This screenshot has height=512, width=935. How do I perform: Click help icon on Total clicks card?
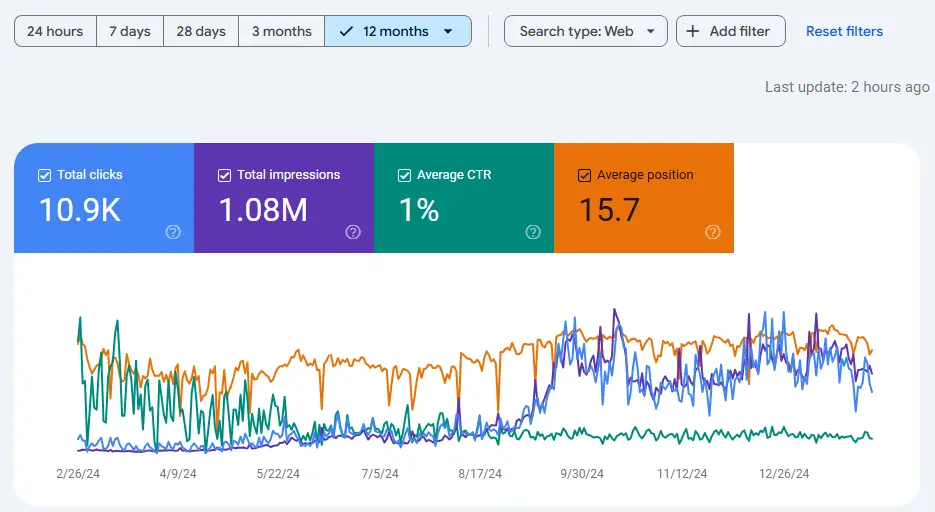pyautogui.click(x=173, y=232)
